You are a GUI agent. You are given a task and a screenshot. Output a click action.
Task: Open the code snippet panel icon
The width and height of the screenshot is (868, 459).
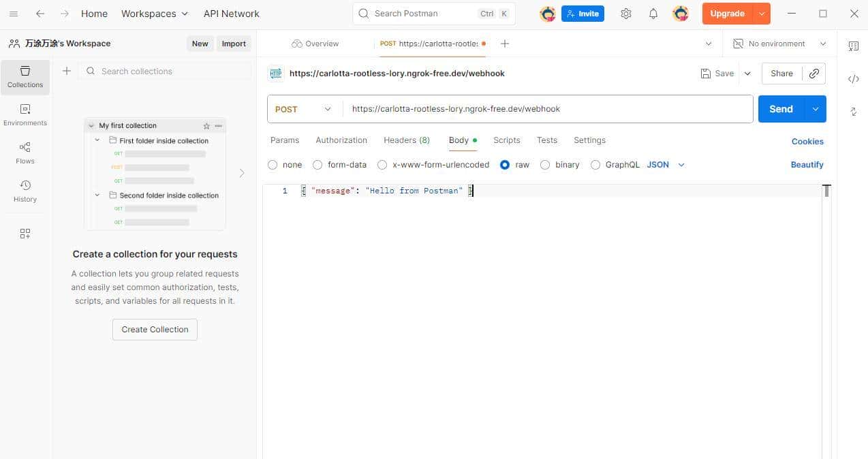pyautogui.click(x=854, y=78)
